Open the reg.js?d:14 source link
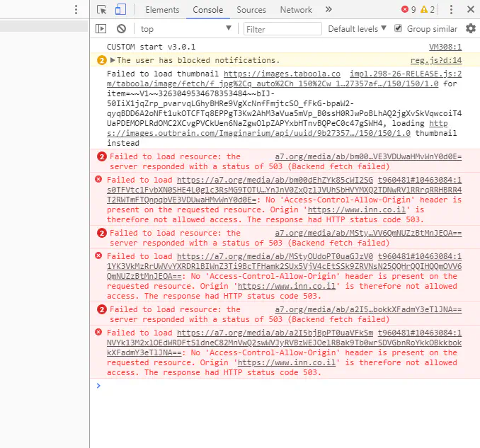The width and height of the screenshot is (480, 448). tap(435, 61)
